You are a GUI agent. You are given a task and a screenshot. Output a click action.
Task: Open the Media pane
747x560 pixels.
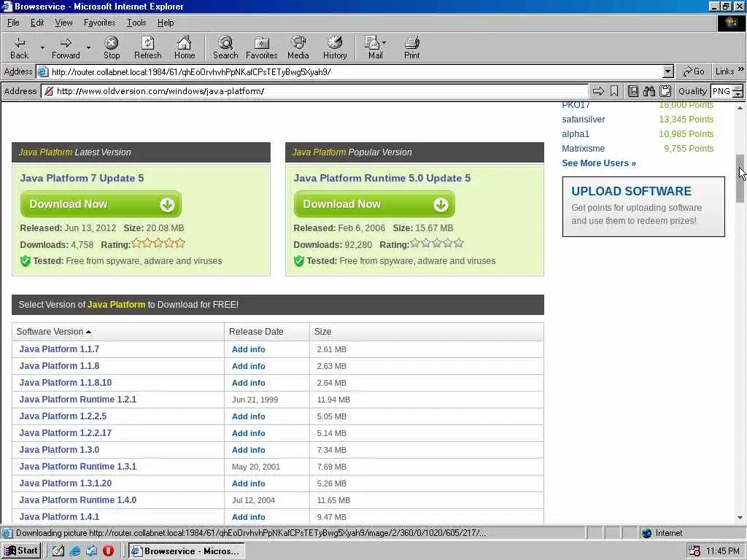pyautogui.click(x=298, y=47)
